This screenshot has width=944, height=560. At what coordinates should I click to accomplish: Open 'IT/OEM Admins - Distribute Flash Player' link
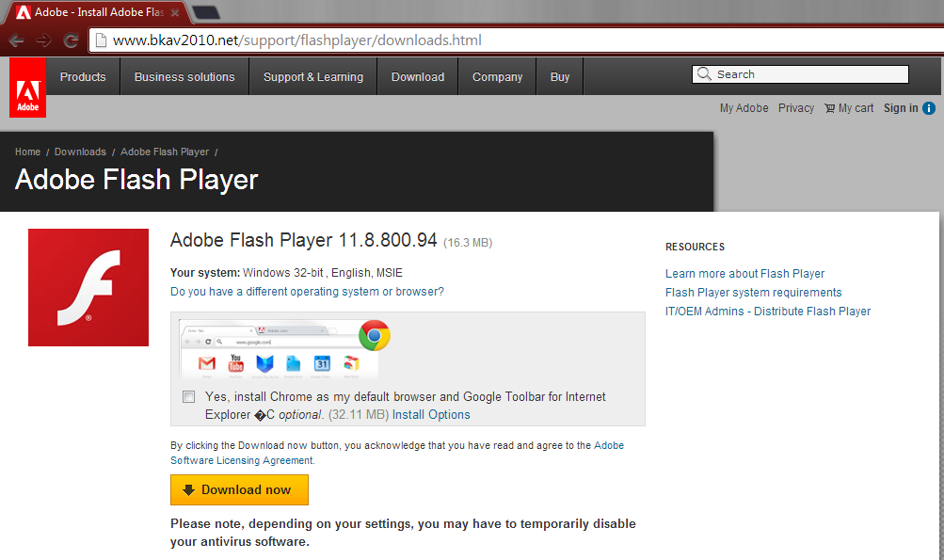(x=768, y=312)
